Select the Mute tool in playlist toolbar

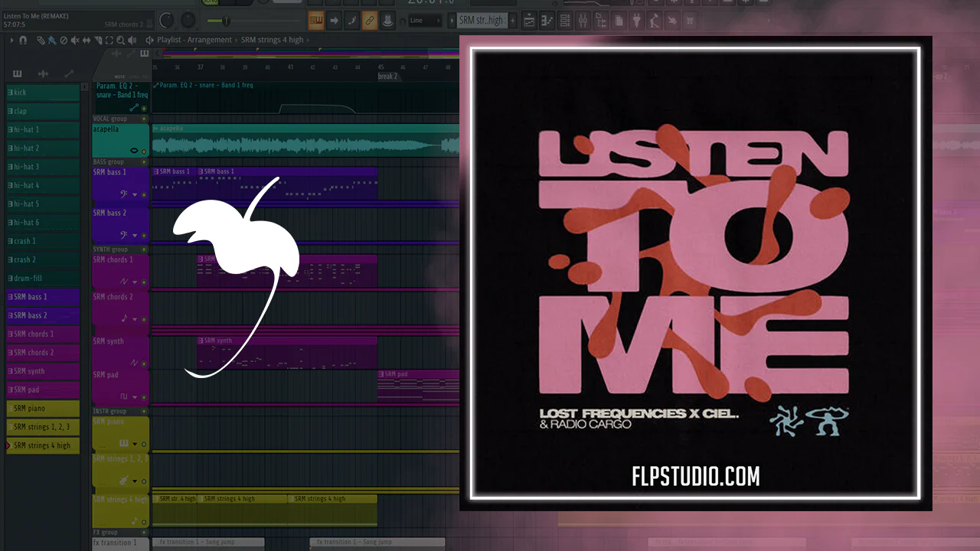[x=75, y=40]
